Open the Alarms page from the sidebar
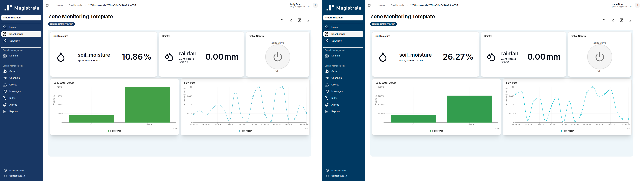Viewport: 644px width, 181px height. [x=13, y=105]
